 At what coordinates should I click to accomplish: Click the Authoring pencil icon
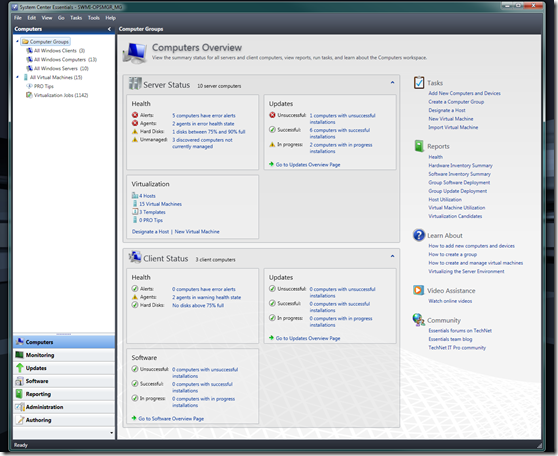click(20, 420)
